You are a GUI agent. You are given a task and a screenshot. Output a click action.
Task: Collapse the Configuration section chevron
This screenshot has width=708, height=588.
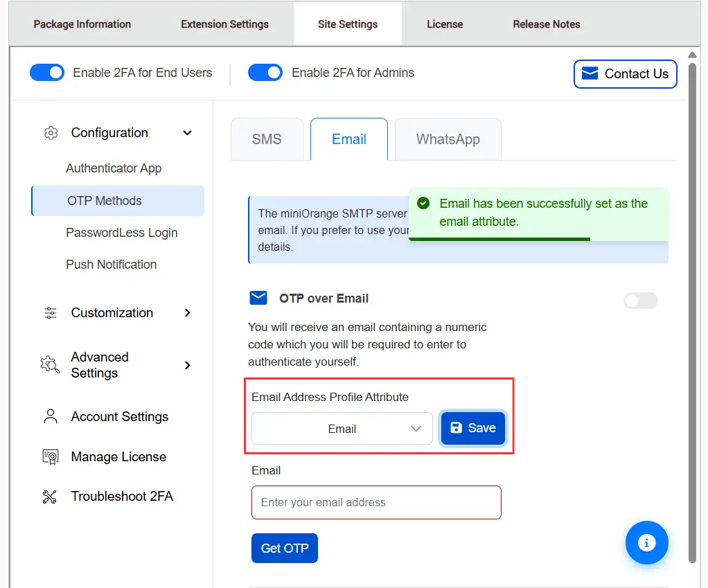pos(187,132)
